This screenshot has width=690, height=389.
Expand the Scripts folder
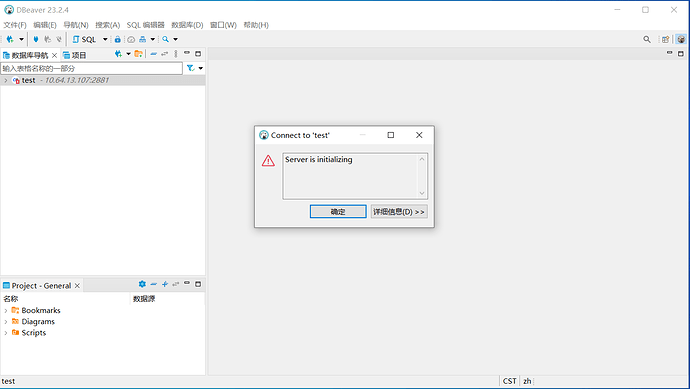[5, 333]
